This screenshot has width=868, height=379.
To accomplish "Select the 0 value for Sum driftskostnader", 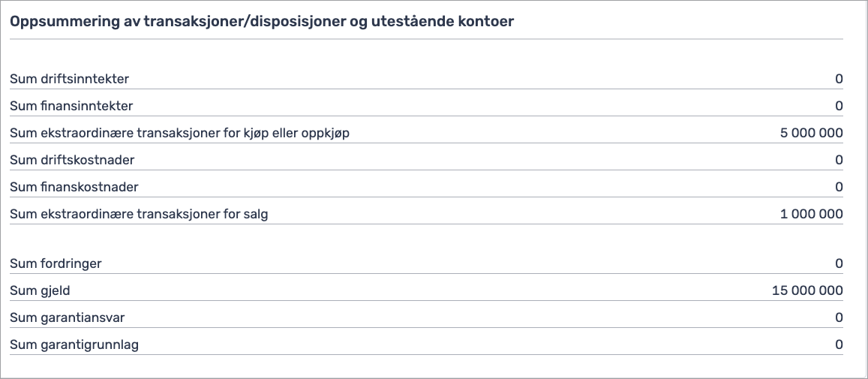I will tap(839, 160).
